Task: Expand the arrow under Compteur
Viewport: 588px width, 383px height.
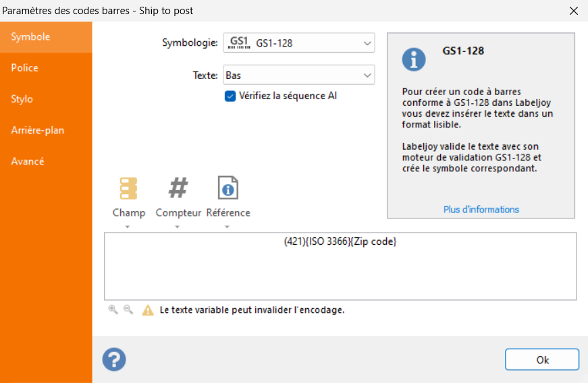Action: point(178,227)
